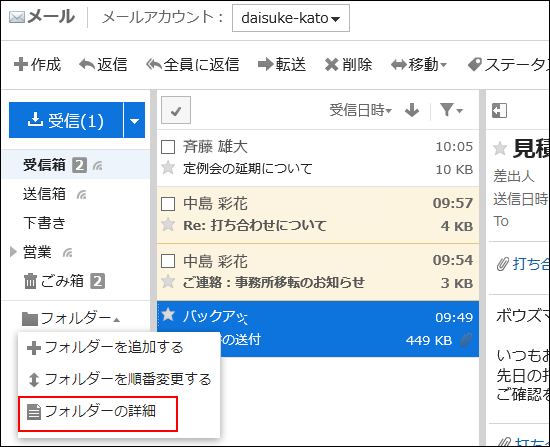
Task: Click the 転送 forward button
Action: tap(282, 65)
